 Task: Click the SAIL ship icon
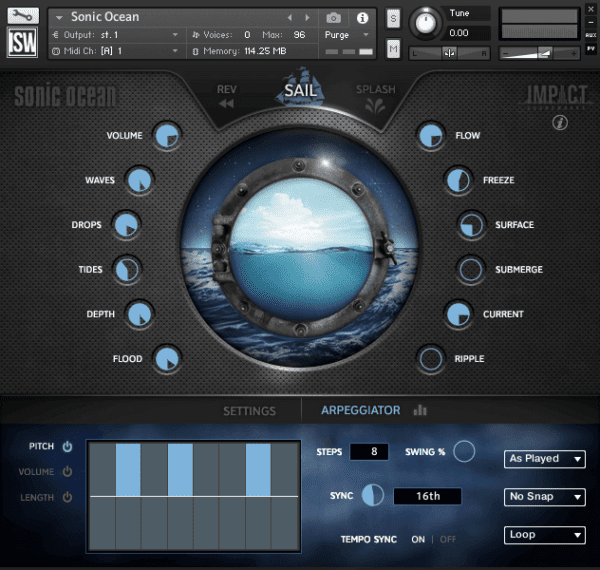pyautogui.click(x=300, y=87)
